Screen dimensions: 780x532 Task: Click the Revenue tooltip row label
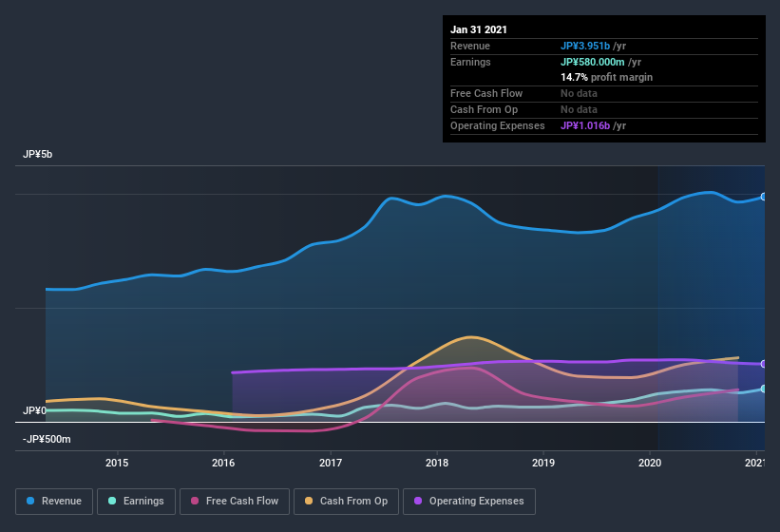(x=470, y=46)
